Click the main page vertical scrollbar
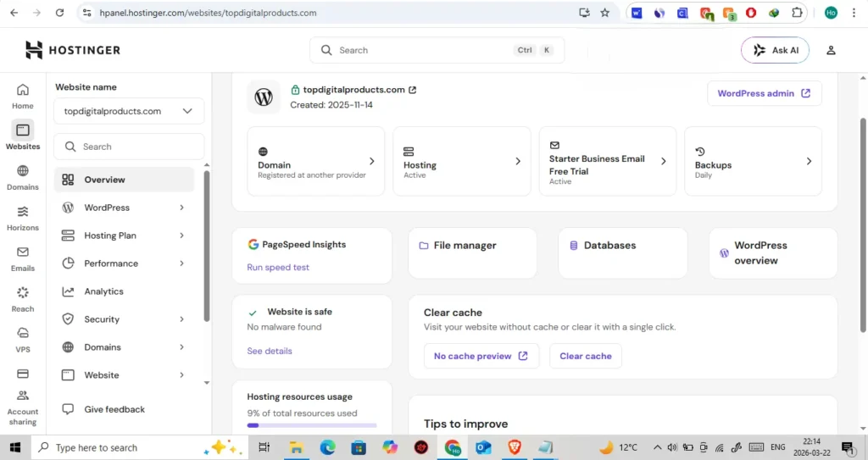The height and width of the screenshot is (460, 868). 862,224
